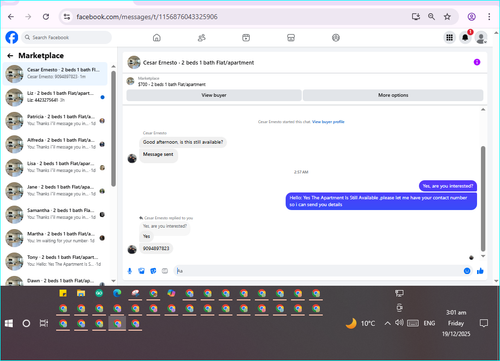This screenshot has height=361, width=500.
Task: Click the 'Yes, are you interested?' sent message
Action: 448,186
